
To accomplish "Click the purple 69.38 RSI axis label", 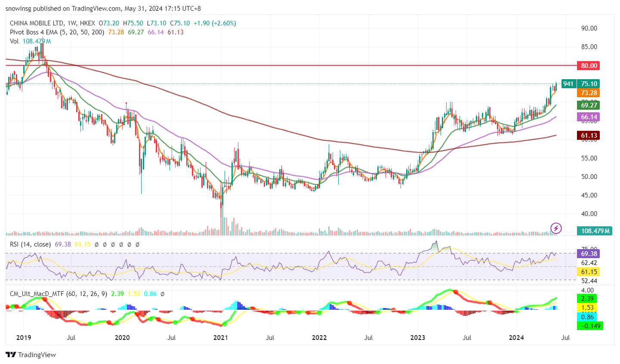I will tap(589, 254).
